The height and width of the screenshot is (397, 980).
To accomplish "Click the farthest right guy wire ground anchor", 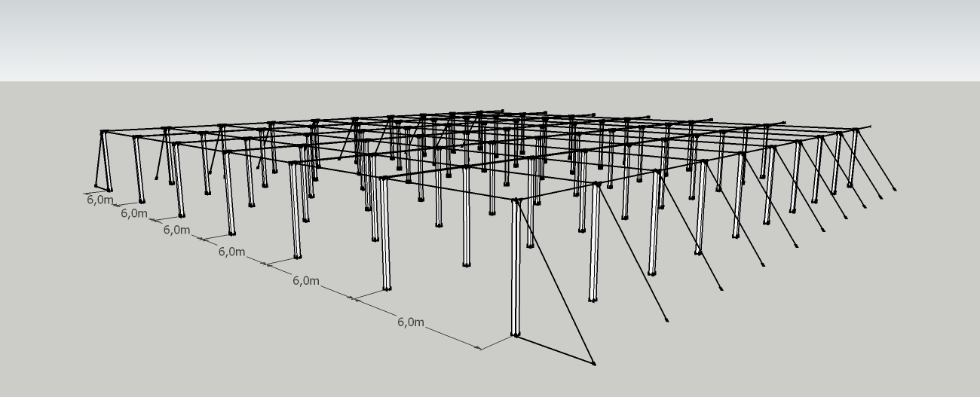I will tap(895, 189).
